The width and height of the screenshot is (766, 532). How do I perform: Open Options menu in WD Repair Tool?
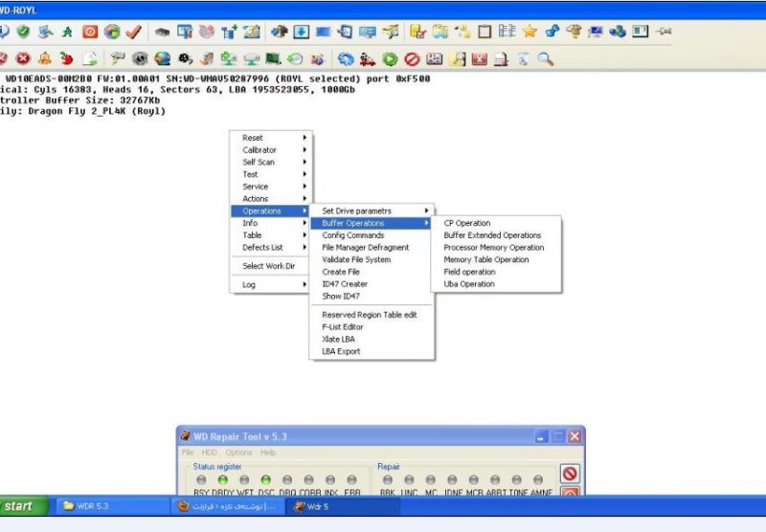(x=238, y=453)
